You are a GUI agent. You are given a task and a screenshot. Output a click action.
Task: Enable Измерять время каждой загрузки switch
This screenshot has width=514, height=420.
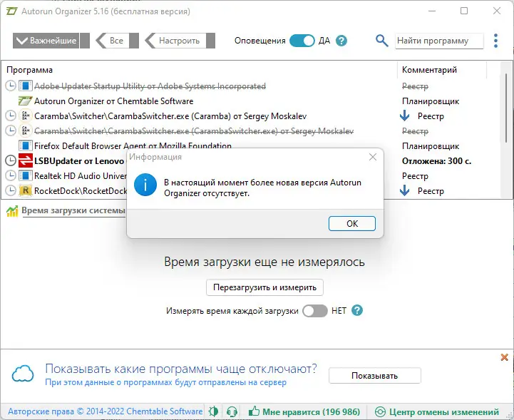pyautogui.click(x=314, y=311)
